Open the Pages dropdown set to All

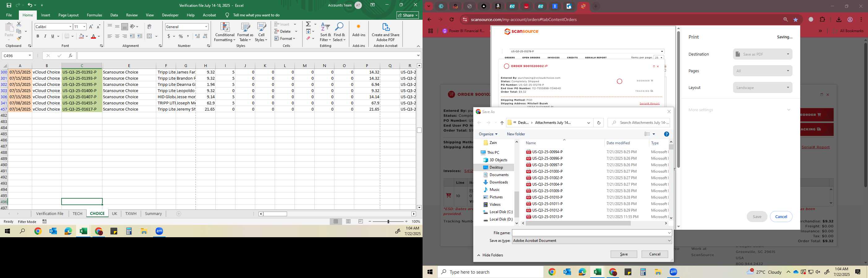(763, 71)
